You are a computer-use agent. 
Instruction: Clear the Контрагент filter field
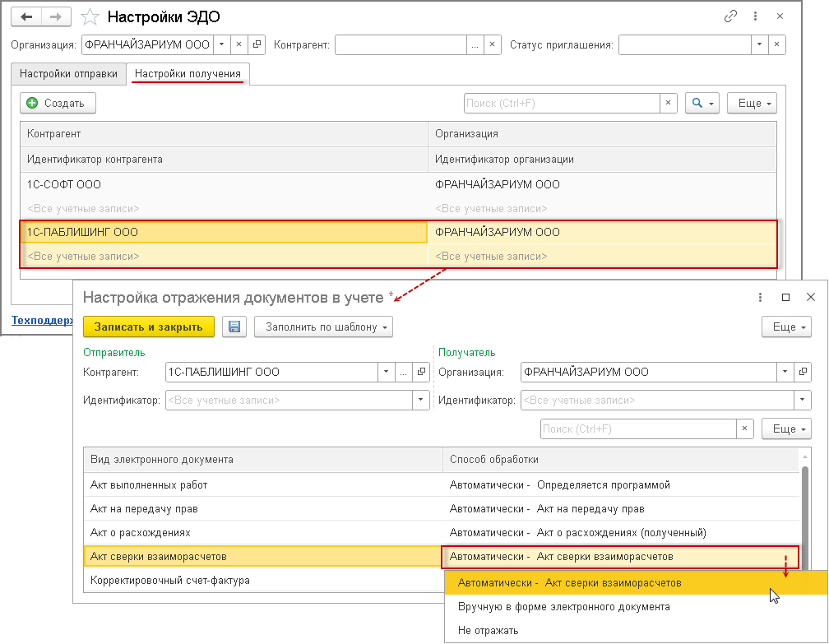point(492,44)
